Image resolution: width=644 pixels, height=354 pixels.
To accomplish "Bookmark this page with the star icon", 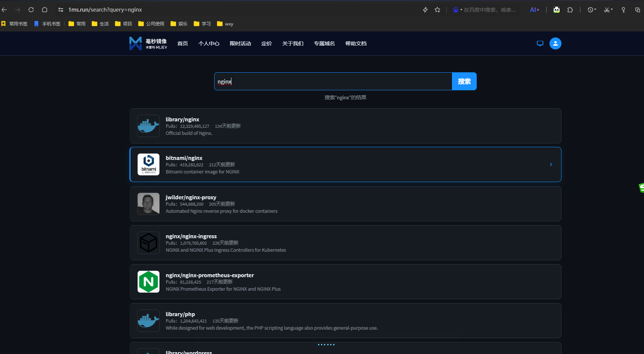I will point(437,10).
